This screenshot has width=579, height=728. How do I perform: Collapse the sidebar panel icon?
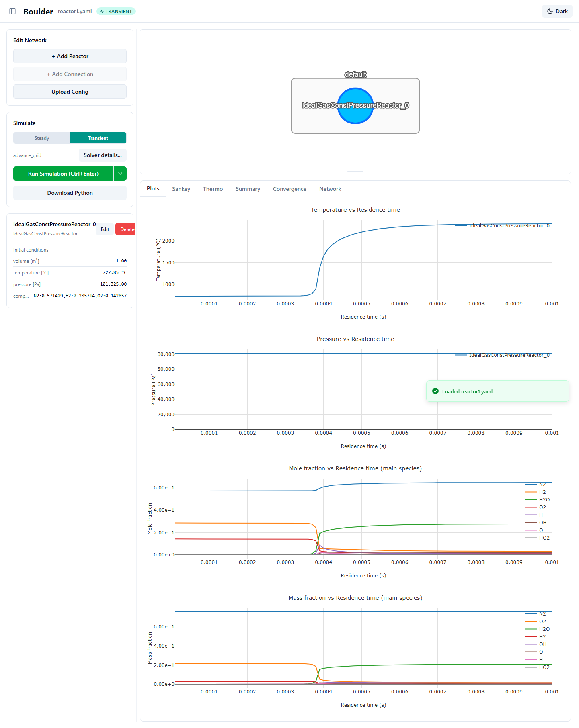click(x=12, y=11)
